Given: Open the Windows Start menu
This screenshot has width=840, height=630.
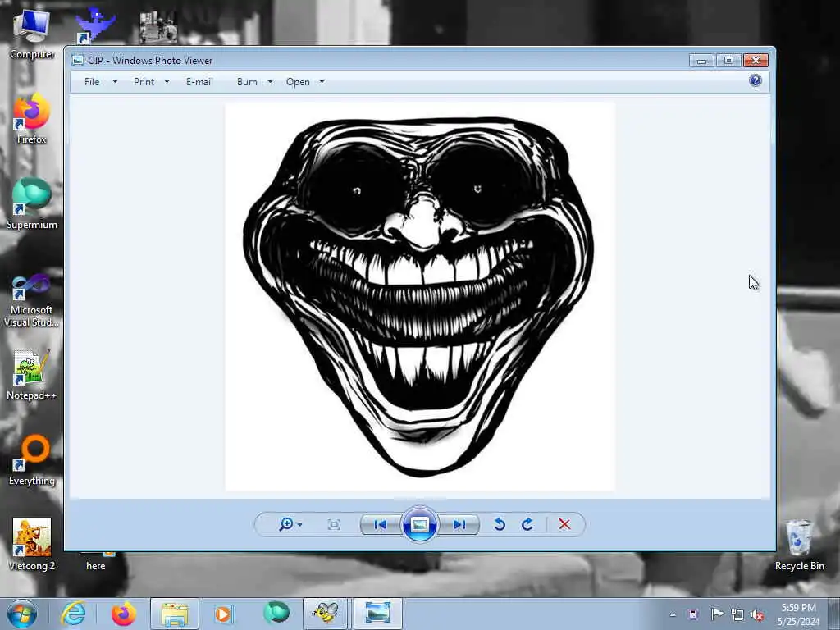Looking at the screenshot, I should (22, 614).
